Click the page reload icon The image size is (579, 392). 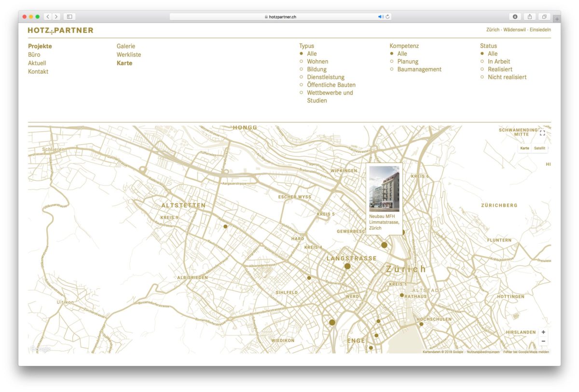pos(388,16)
